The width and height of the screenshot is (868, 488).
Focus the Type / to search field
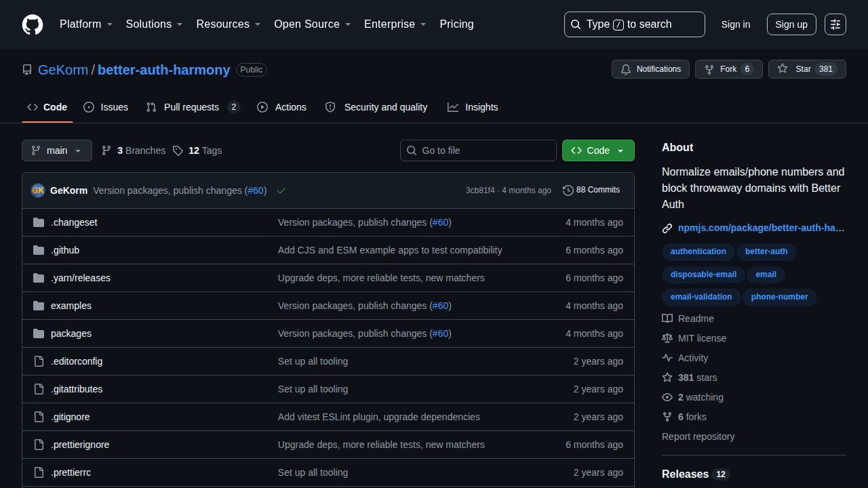click(x=635, y=24)
